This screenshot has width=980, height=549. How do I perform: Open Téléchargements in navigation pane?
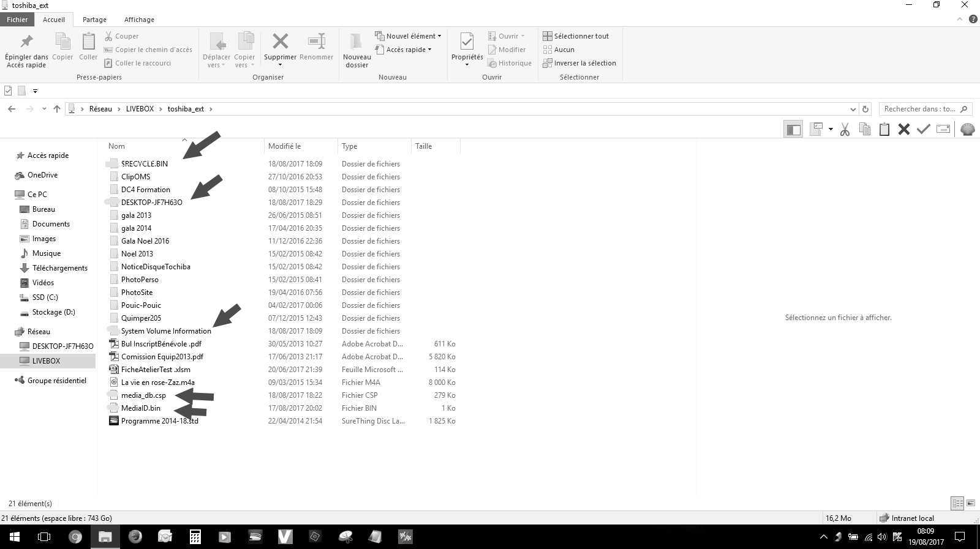click(59, 268)
